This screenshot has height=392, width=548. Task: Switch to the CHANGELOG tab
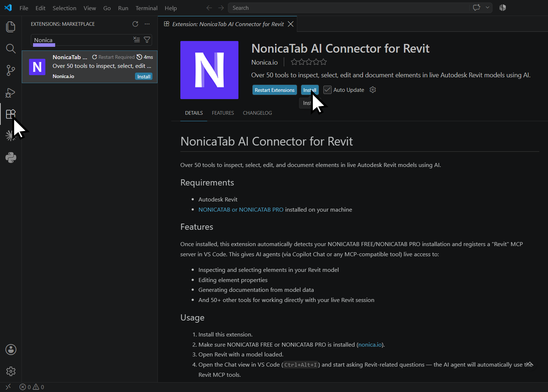tap(257, 113)
